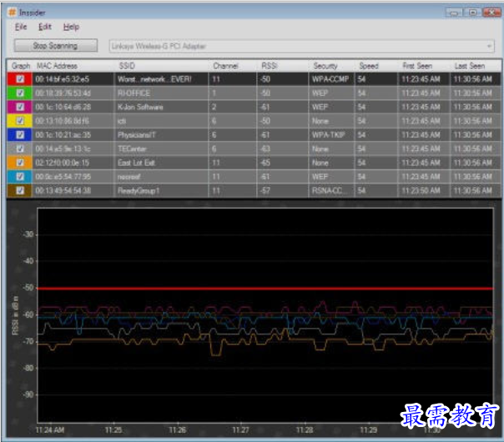Click the Channel column header
Image resolution: width=504 pixels, height=442 pixels.
click(x=225, y=66)
